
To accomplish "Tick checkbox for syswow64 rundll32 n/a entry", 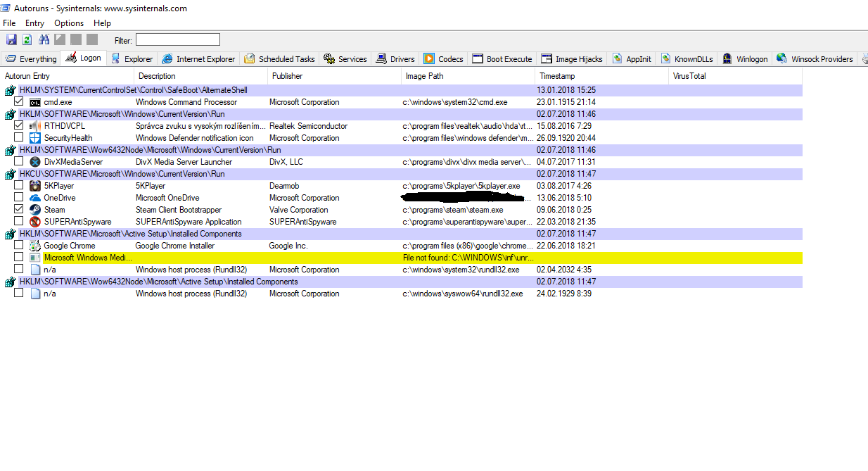I will (x=19, y=293).
